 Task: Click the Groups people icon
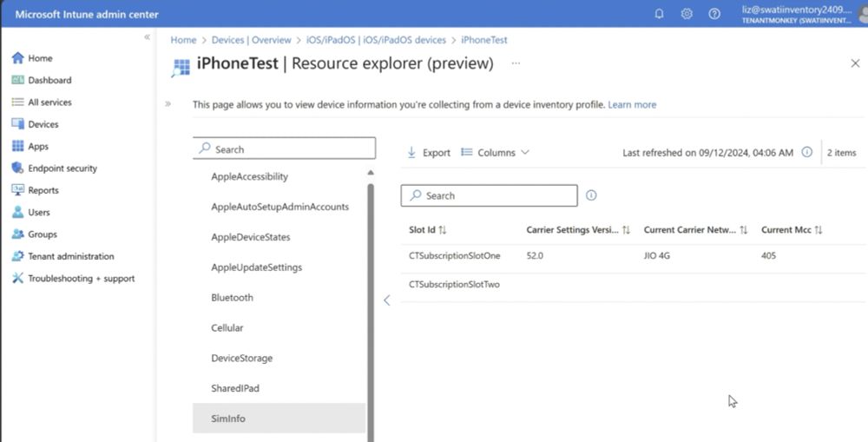tap(17, 234)
